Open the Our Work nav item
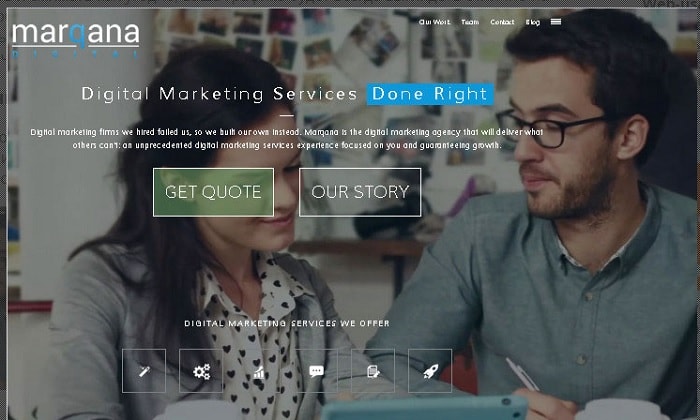Viewport: 700px width, 420px height. [435, 22]
